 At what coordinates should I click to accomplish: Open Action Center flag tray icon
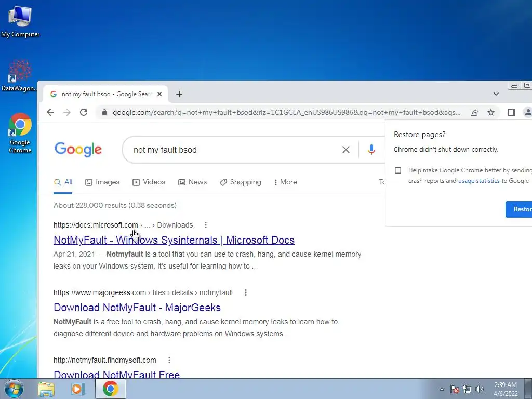coord(454,389)
